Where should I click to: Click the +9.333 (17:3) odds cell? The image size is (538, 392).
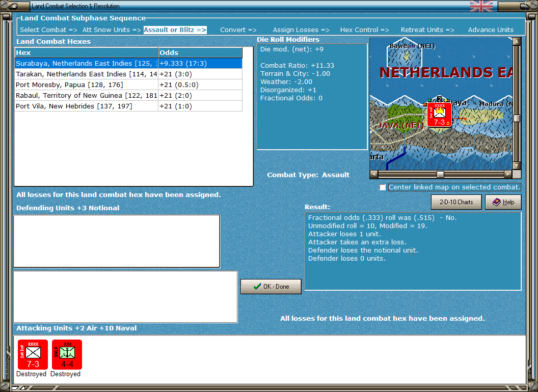200,64
